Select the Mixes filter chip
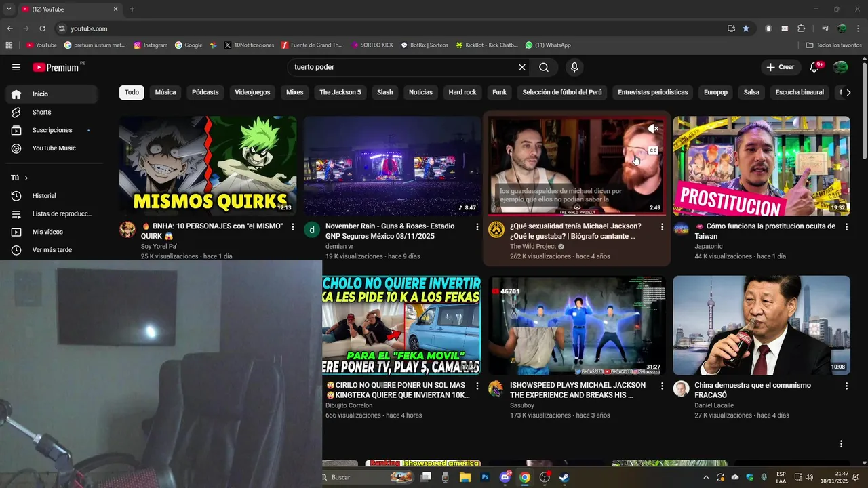The image size is (868, 488). pyautogui.click(x=295, y=92)
